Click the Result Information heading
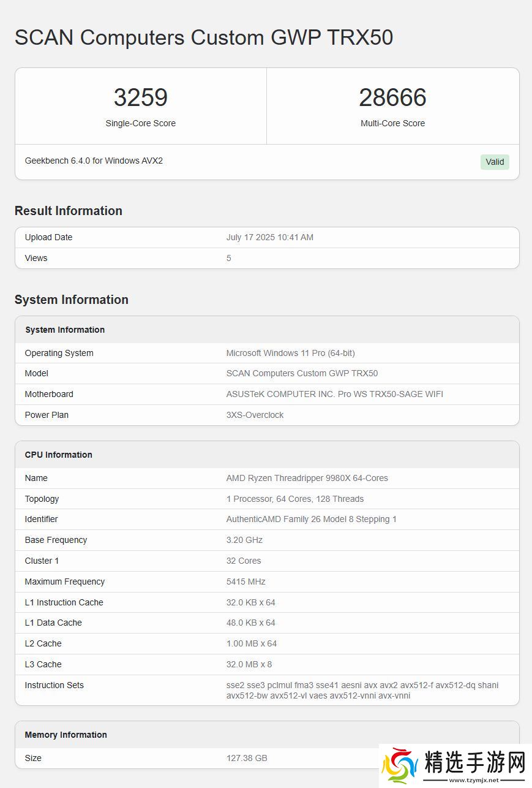 [x=69, y=211]
